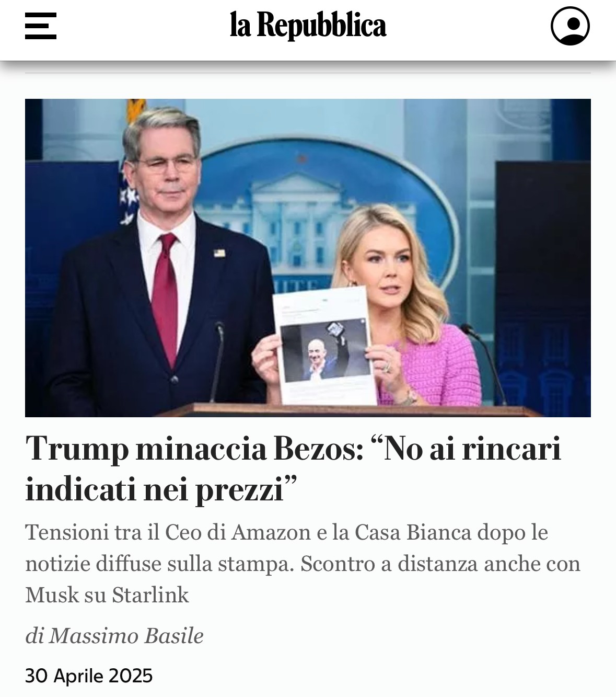Viewport: 616px width, 697px height.
Task: Open author Massimo Basile's page
Action: pyautogui.click(x=126, y=636)
